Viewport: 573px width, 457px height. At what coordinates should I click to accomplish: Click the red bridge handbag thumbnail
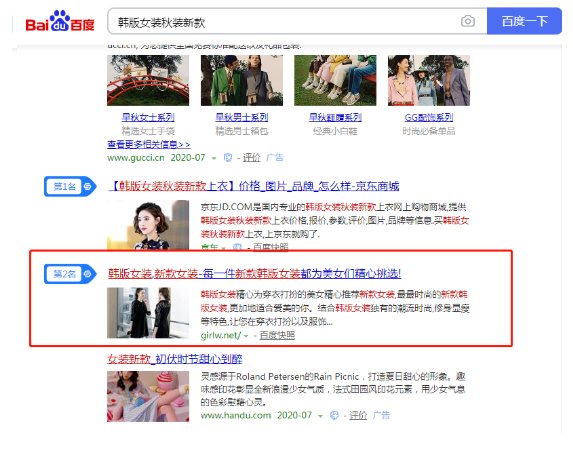coord(148,80)
